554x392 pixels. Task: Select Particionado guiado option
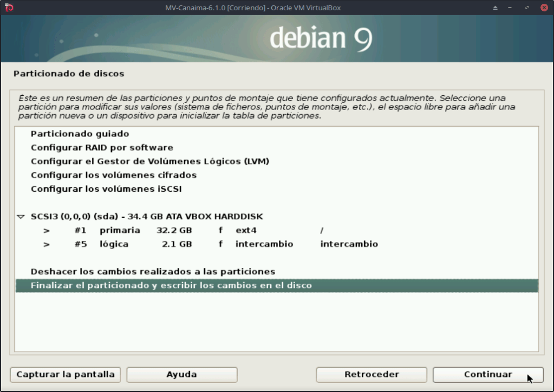pyautogui.click(x=80, y=134)
